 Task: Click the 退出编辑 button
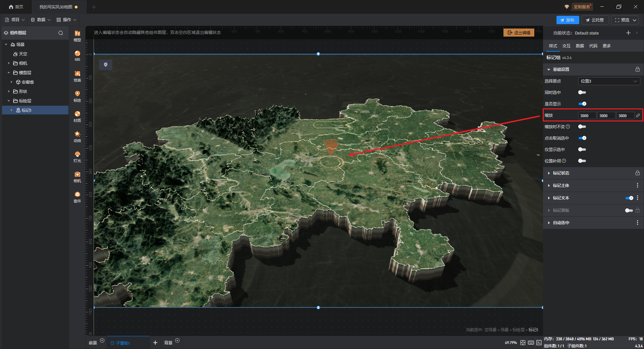tap(519, 33)
